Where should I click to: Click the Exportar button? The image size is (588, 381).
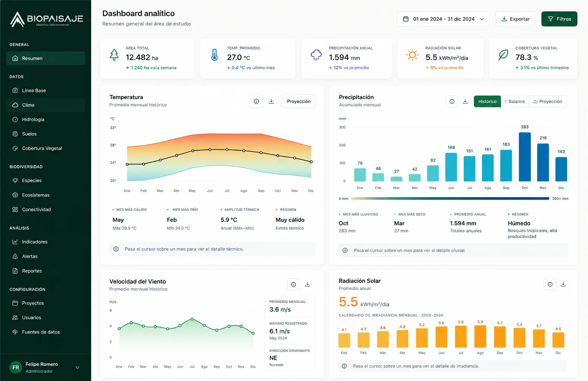(515, 19)
